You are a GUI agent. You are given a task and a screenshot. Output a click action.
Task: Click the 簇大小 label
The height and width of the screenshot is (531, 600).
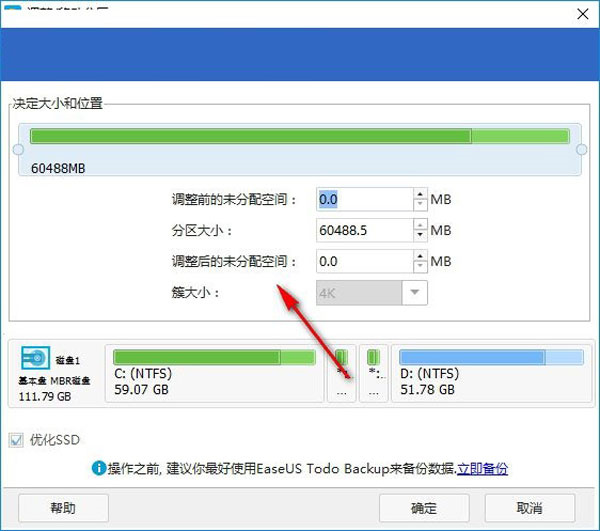click(x=195, y=293)
